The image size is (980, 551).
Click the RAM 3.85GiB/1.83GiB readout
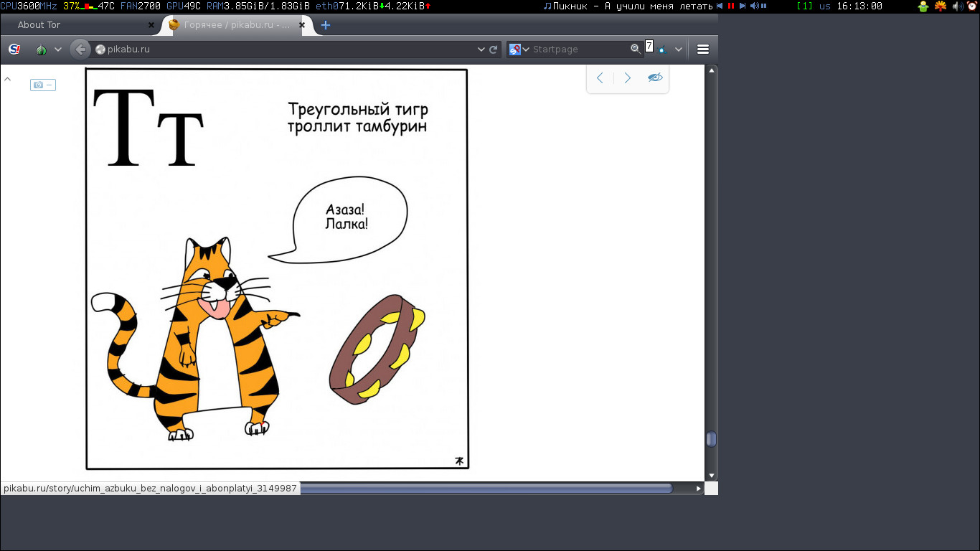point(258,6)
